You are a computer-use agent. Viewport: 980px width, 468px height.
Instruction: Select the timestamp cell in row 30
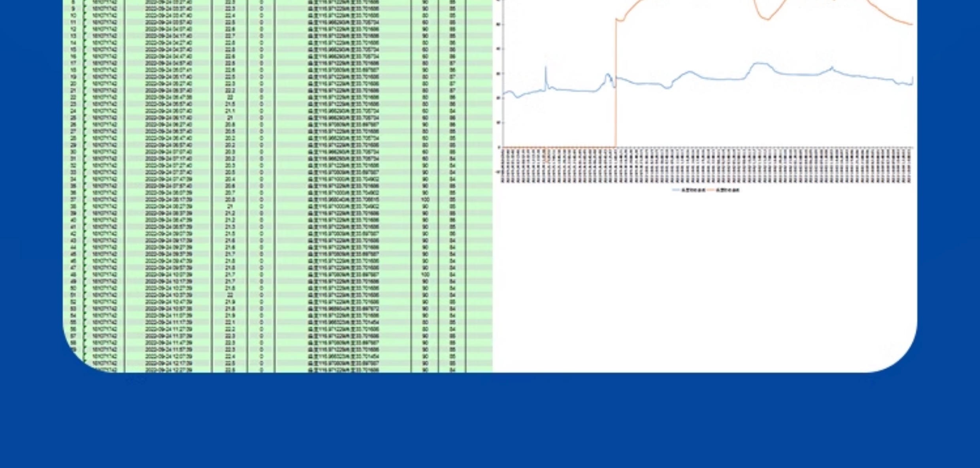(x=168, y=152)
